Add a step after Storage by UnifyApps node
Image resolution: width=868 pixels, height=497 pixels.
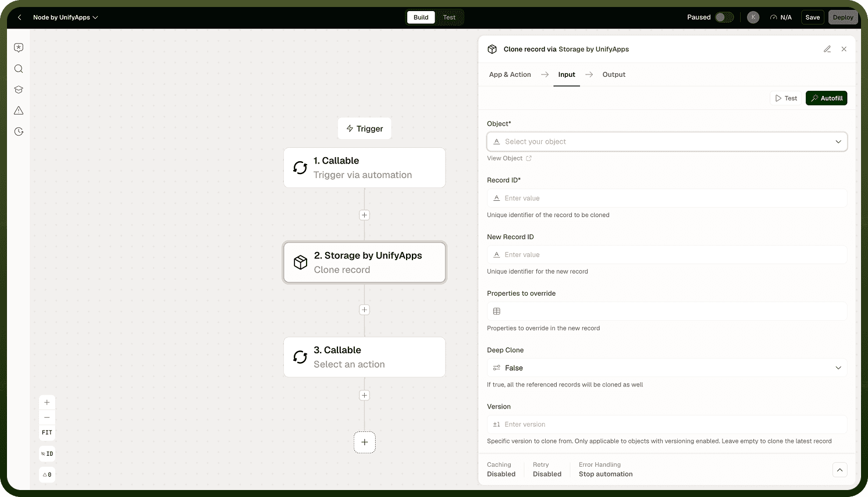pyautogui.click(x=365, y=310)
